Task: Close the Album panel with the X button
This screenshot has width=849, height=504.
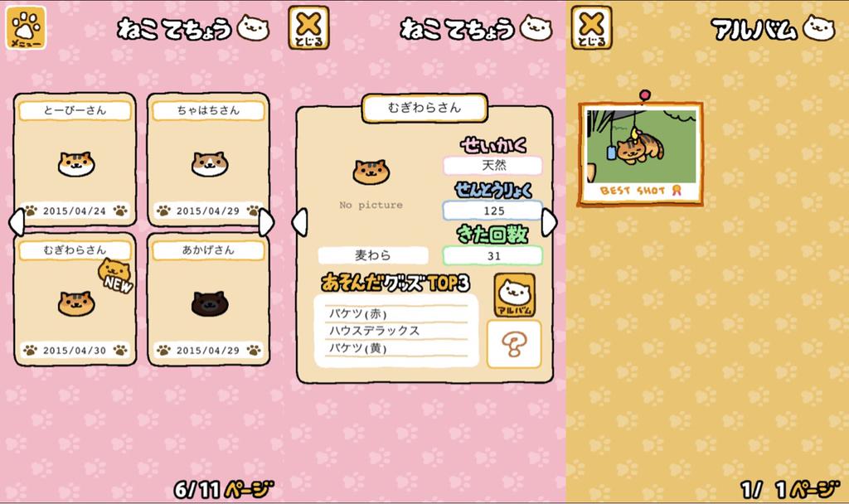Action: [591, 27]
